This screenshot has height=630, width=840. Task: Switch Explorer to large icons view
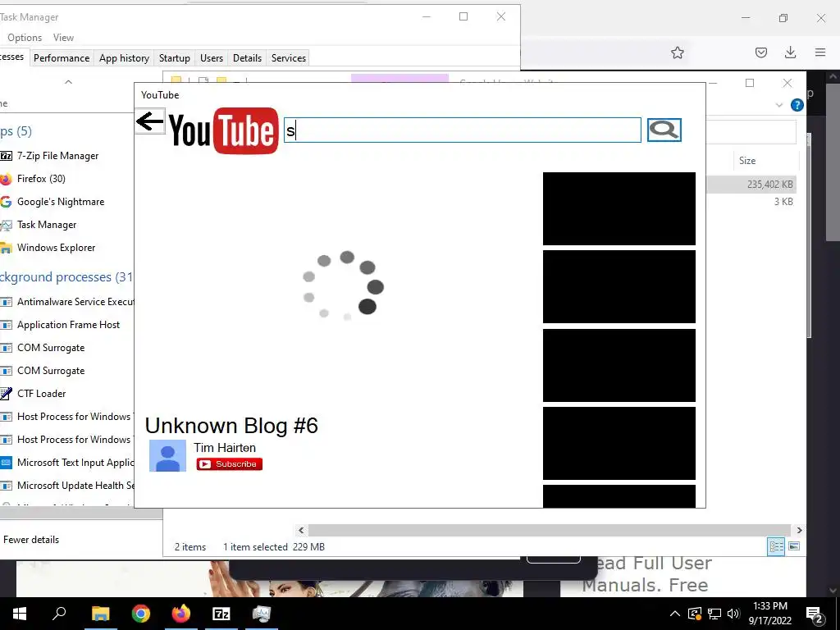(794, 546)
